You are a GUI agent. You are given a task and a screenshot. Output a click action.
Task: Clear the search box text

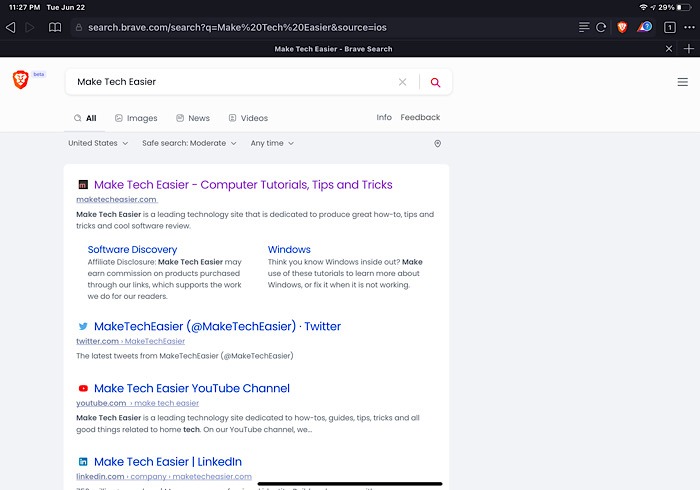402,82
